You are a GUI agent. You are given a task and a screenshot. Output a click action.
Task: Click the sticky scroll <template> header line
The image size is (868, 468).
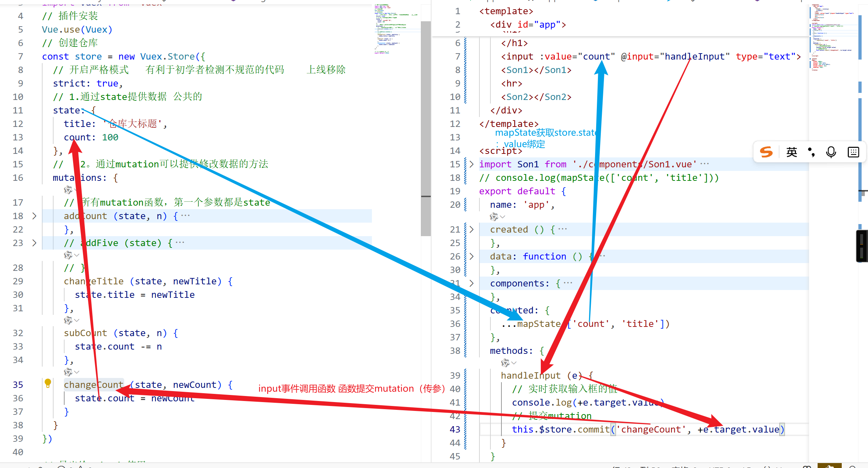[506, 11]
